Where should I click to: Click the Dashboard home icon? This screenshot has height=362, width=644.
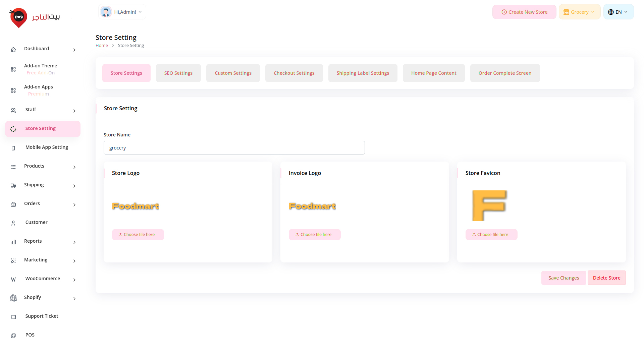(13, 50)
